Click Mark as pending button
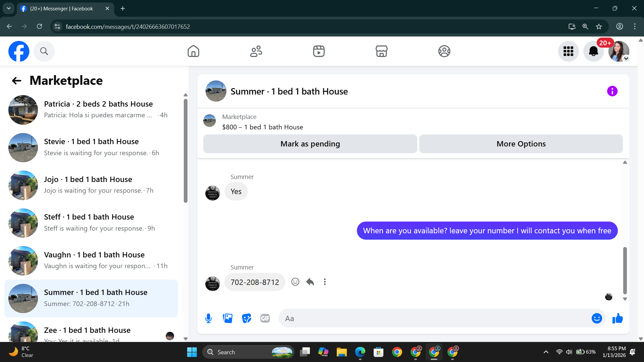 [310, 144]
